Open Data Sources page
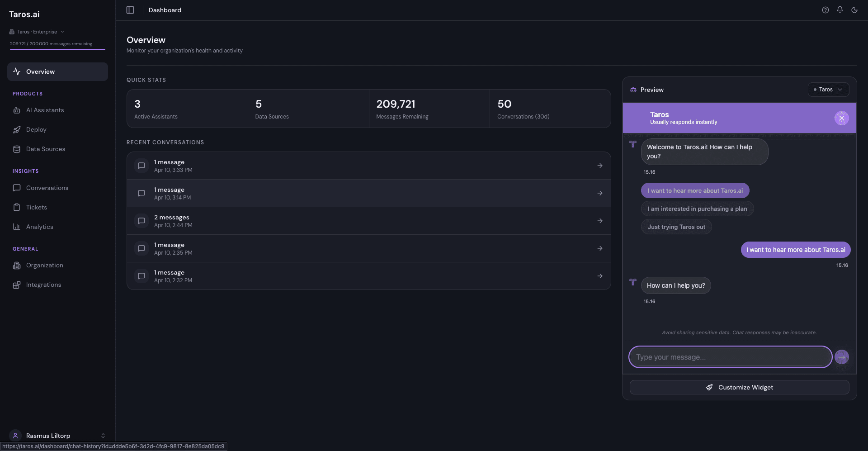 click(x=57, y=149)
